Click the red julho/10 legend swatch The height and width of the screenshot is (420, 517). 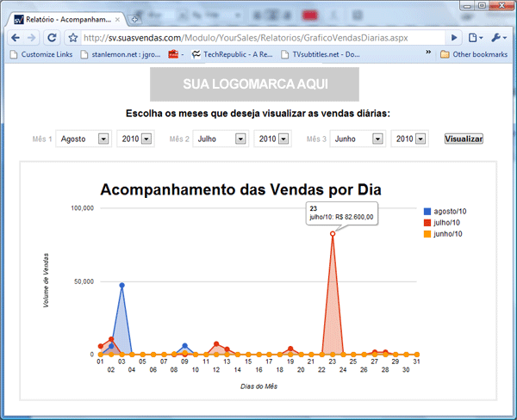pos(427,223)
